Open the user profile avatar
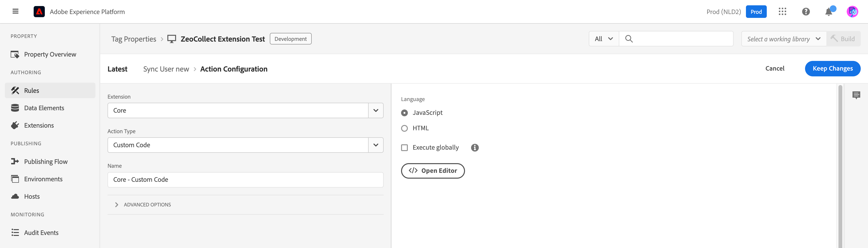The width and height of the screenshot is (868, 248). tap(852, 11)
